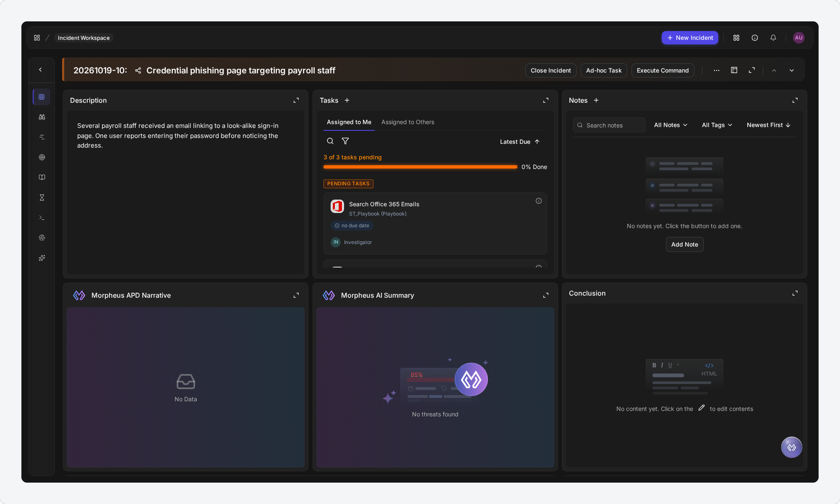
Task: Open the app grid icon beside Incident Workspace
Action: 37,38
